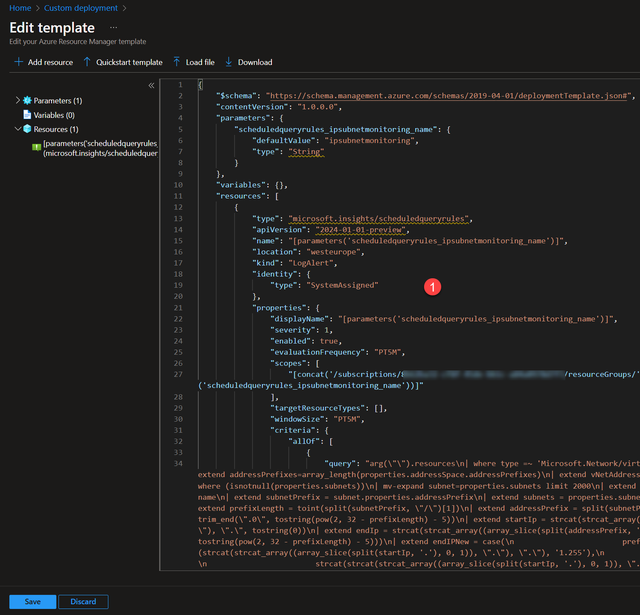This screenshot has width=640, height=615.
Task: Click the "properties" key on line 21
Action: 279,308
